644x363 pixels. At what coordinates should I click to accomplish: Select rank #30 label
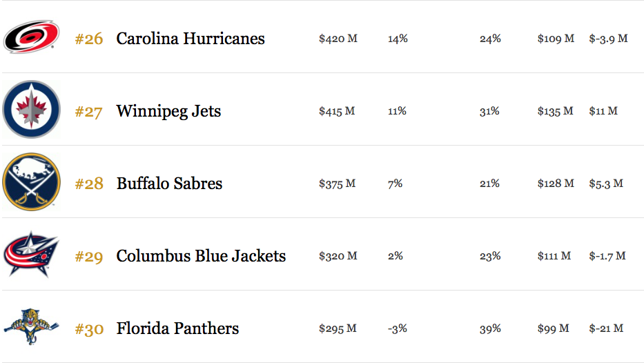pos(89,329)
